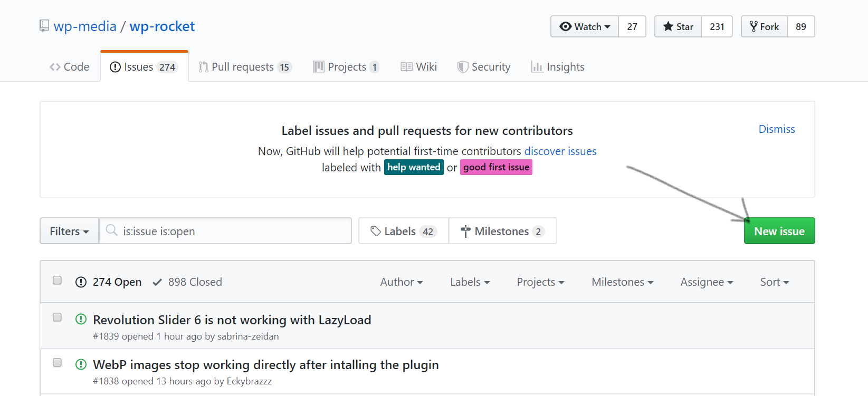Expand the Sort dropdown
Image resolution: width=868 pixels, height=396 pixels.
[774, 282]
